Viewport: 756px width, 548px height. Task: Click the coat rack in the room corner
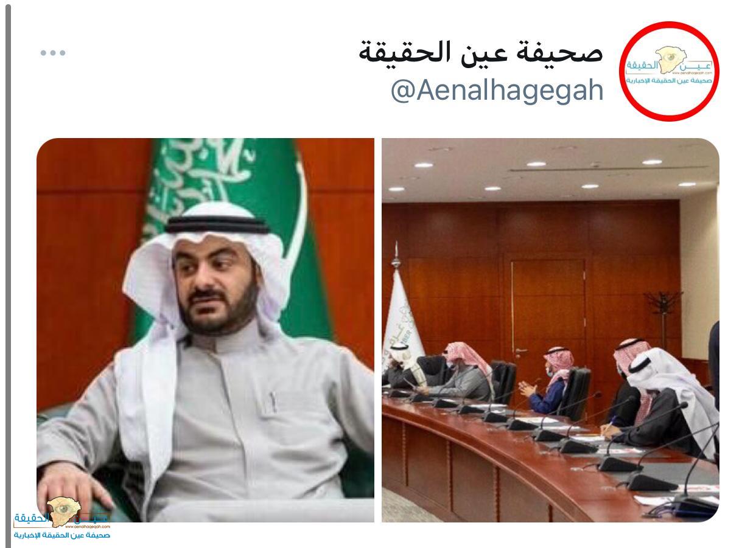663,316
